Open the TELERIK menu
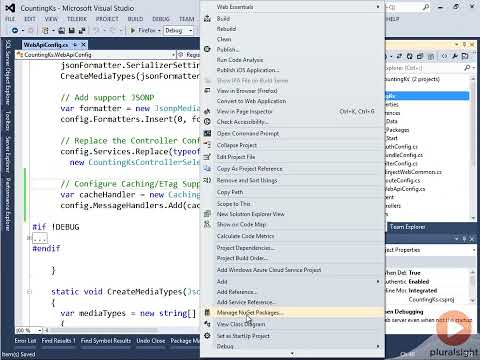The image size is (480, 360). (77, 19)
